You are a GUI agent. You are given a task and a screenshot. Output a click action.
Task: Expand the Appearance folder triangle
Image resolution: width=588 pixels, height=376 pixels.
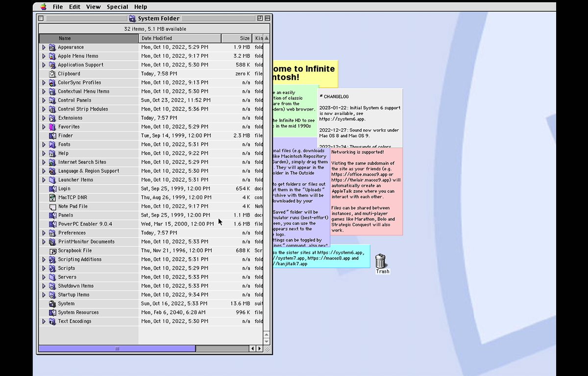(44, 47)
